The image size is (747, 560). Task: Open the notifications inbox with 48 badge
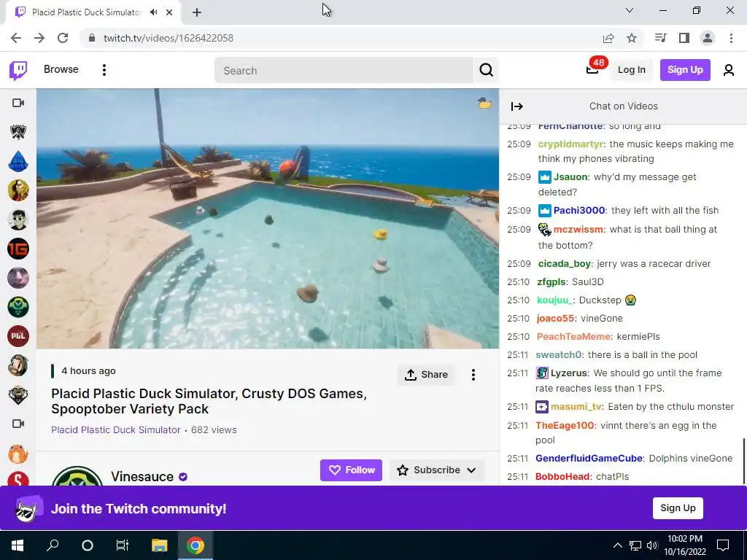[x=592, y=69]
